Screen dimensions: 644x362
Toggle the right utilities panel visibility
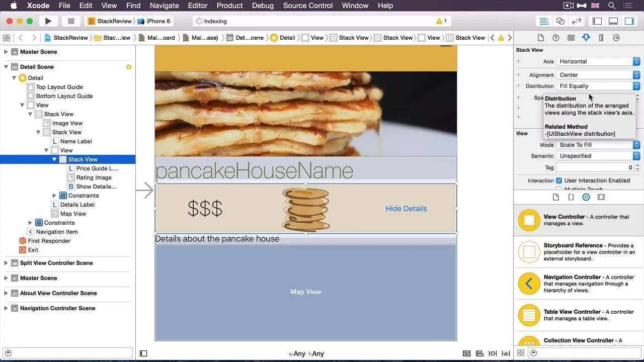tap(629, 21)
